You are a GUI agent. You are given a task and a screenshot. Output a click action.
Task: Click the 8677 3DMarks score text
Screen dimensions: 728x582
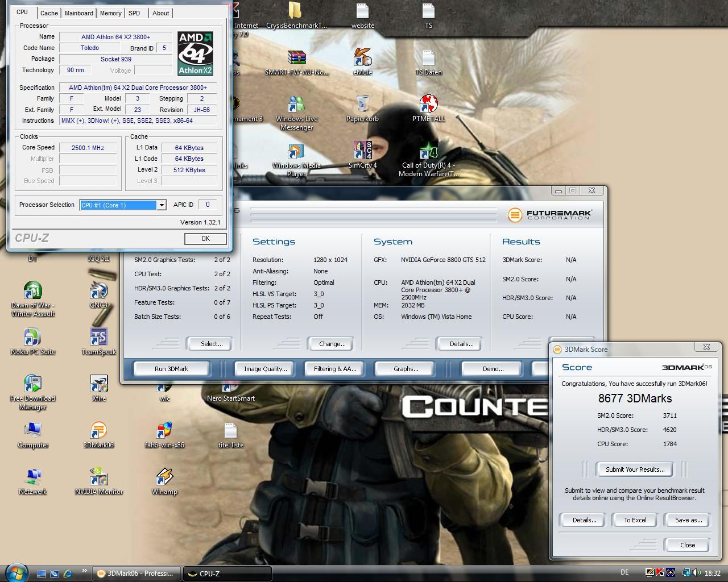(x=635, y=398)
